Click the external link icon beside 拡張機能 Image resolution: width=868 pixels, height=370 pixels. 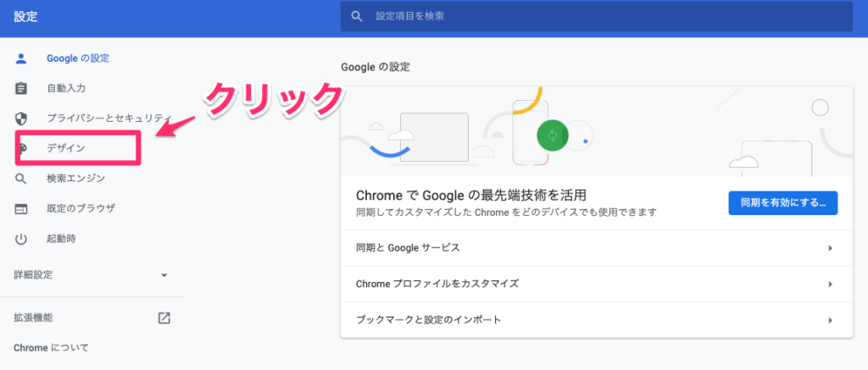tap(164, 318)
